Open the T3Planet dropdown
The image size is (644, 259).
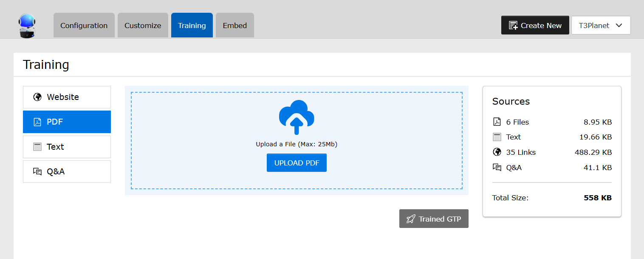[x=601, y=26]
